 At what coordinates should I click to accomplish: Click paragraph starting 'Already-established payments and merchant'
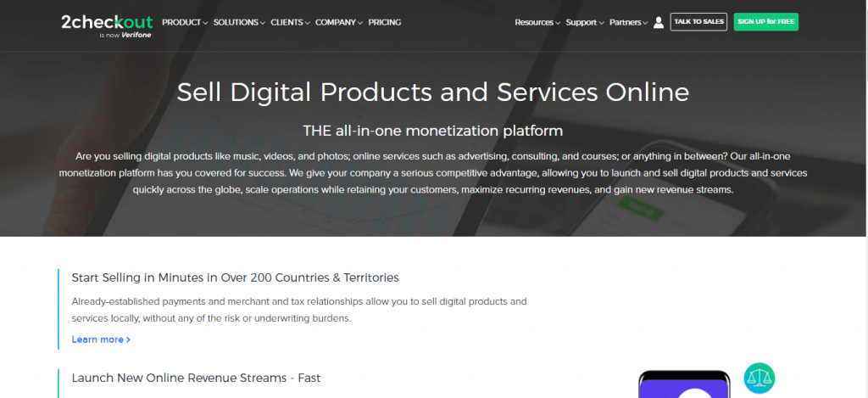tap(299, 311)
